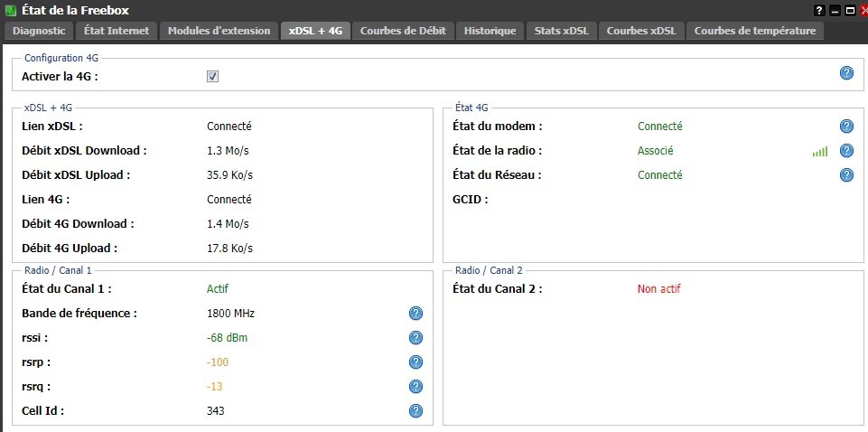Viewport: 868px width, 432px height.
Task: Open help for État du modem
Action: (846, 127)
